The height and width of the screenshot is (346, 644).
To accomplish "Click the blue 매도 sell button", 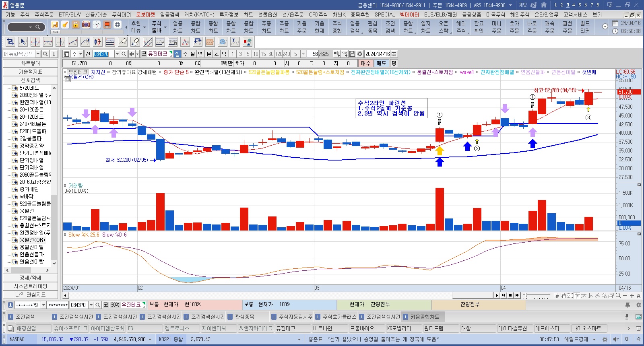I will (x=381, y=63).
